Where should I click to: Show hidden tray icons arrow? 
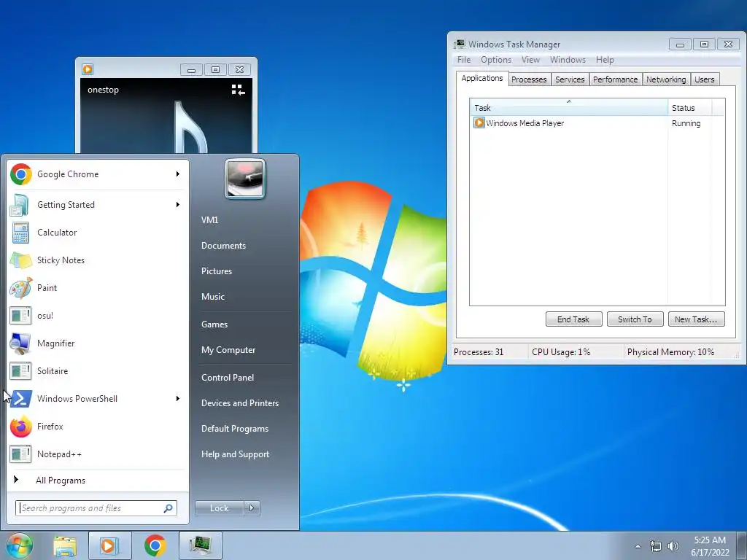point(638,546)
